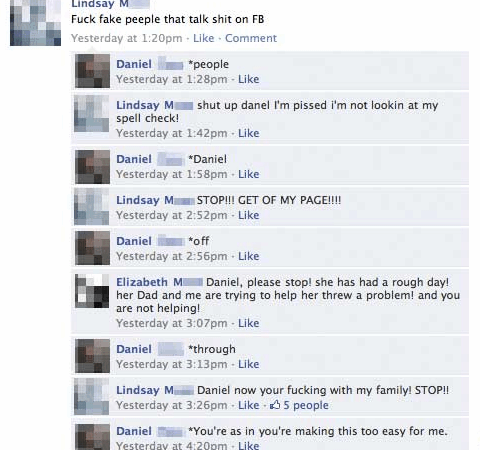Like Lindsay's comment at 3:26pm
The width and height of the screenshot is (480, 450).
pyautogui.click(x=249, y=405)
